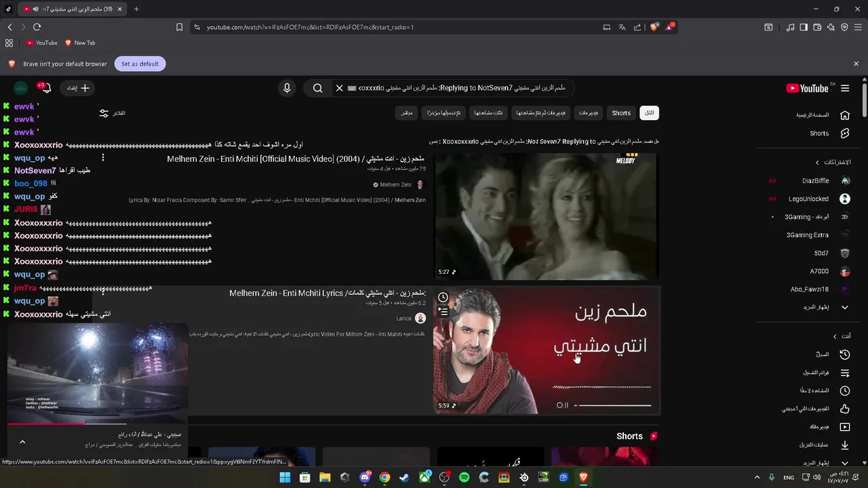The image size is (868, 488).
Task: Open the Brave Rewards triangle icon
Action: 670,27
